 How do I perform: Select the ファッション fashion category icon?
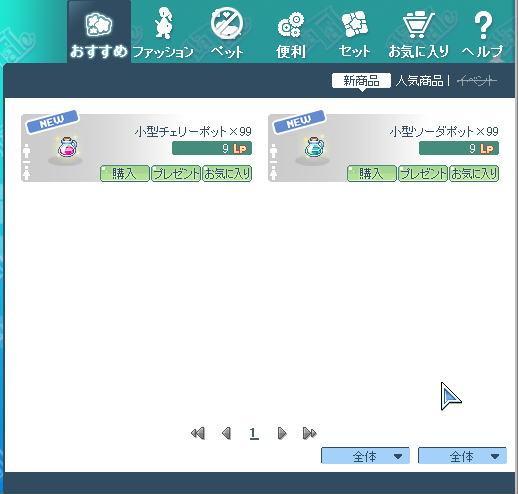163,24
